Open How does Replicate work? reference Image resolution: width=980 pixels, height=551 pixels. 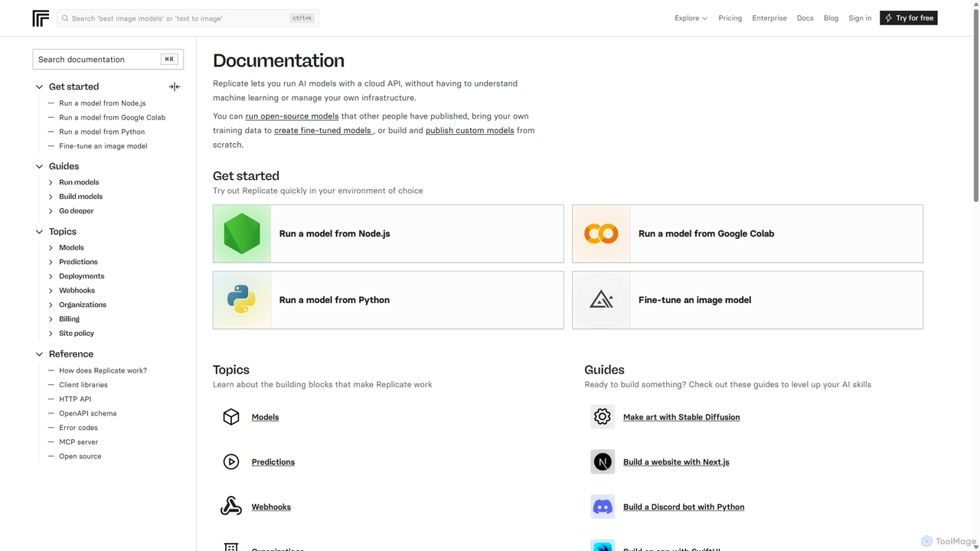103,370
